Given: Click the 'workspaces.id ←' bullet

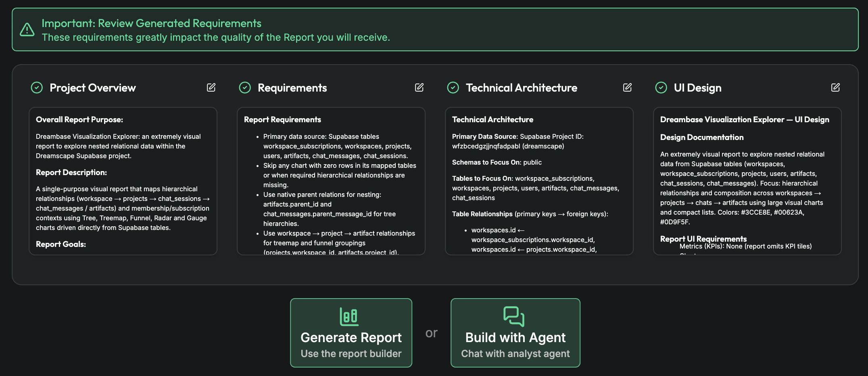Looking at the screenshot, I should (533, 240).
